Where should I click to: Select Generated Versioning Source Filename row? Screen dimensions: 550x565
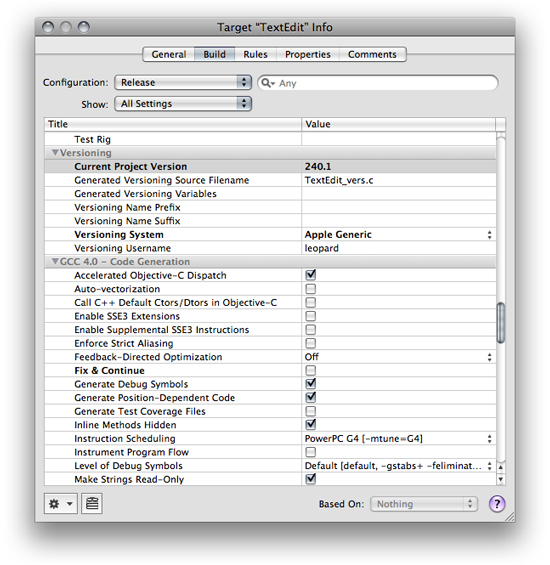tap(270, 180)
